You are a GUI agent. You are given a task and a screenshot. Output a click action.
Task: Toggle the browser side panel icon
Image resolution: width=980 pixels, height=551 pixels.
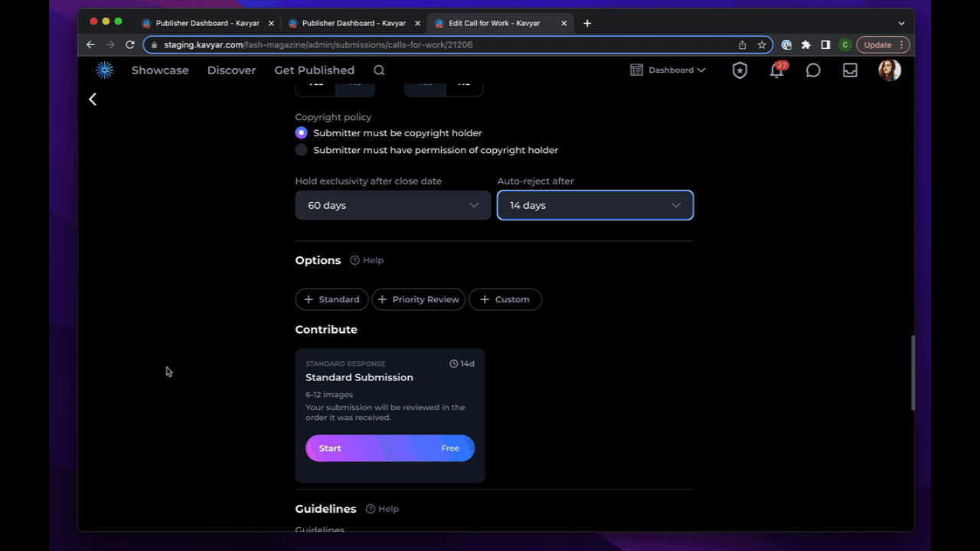pos(825,45)
